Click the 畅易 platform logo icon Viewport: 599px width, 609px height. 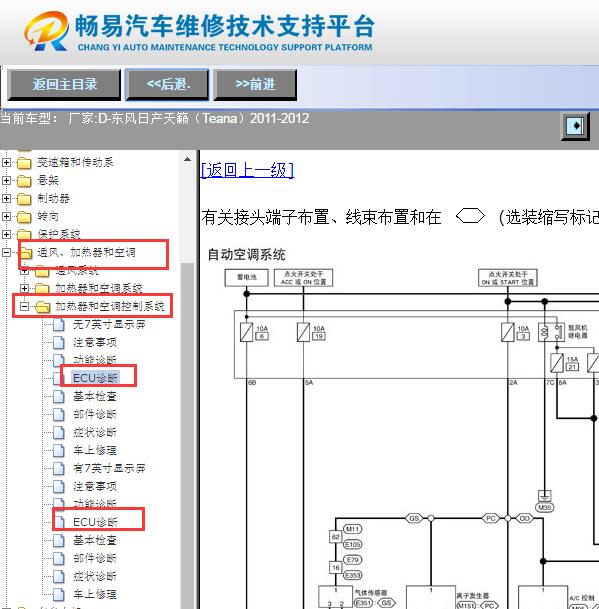47,31
